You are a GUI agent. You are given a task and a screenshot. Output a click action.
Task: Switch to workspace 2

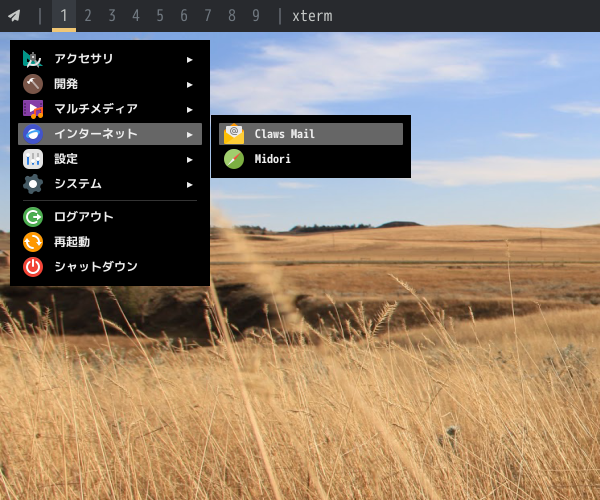click(x=88, y=16)
